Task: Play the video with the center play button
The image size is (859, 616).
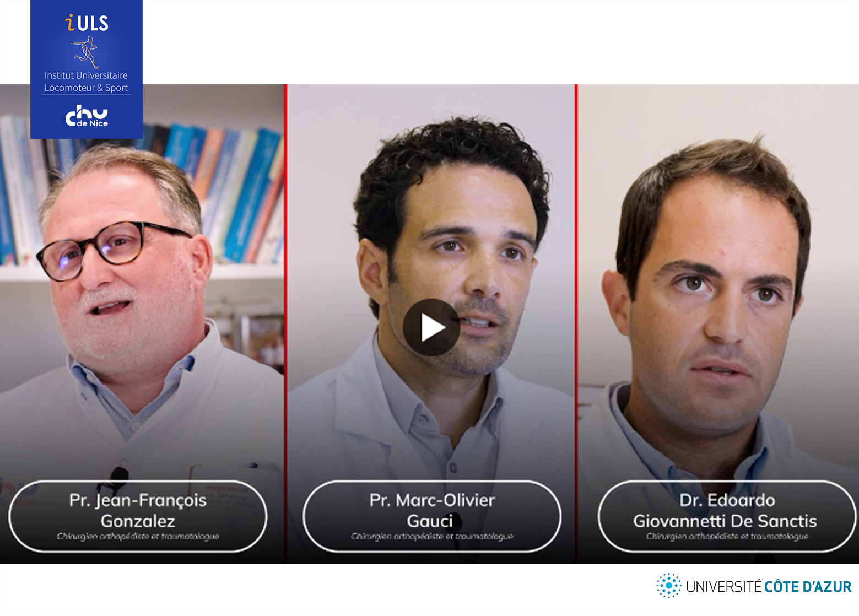Action: click(431, 327)
